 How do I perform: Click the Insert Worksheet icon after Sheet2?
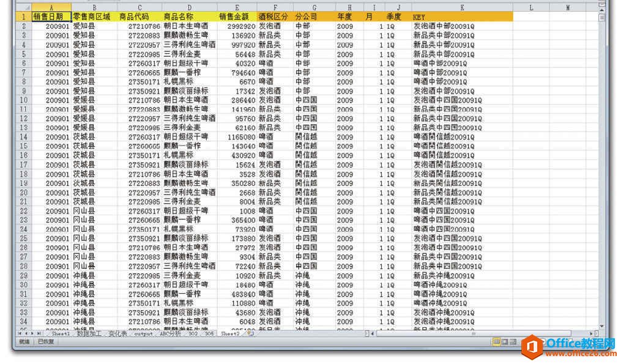[x=250, y=334]
